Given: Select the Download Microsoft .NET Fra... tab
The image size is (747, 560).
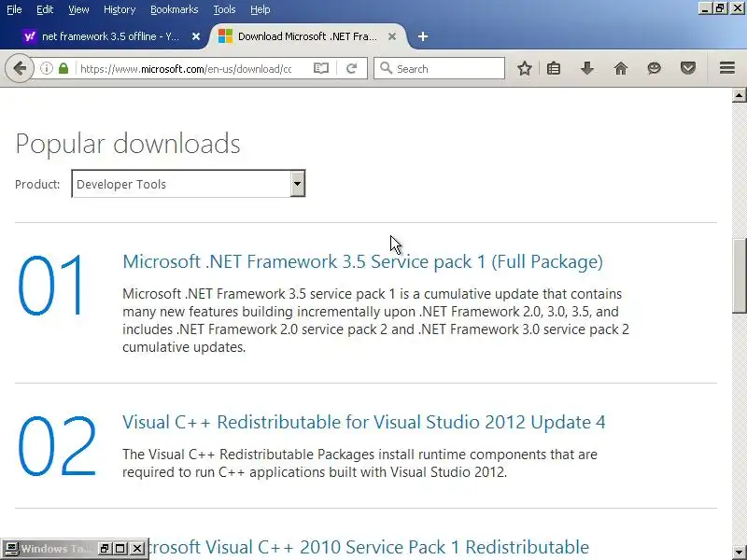Looking at the screenshot, I should (x=307, y=36).
